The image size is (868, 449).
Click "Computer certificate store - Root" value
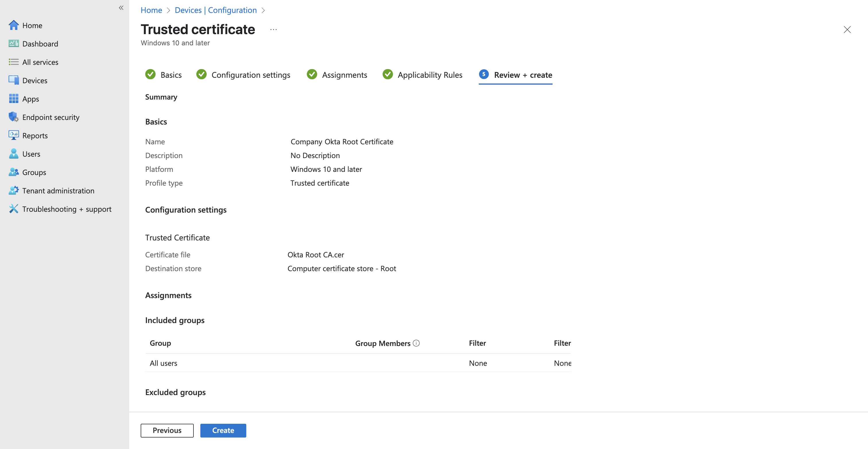342,269
